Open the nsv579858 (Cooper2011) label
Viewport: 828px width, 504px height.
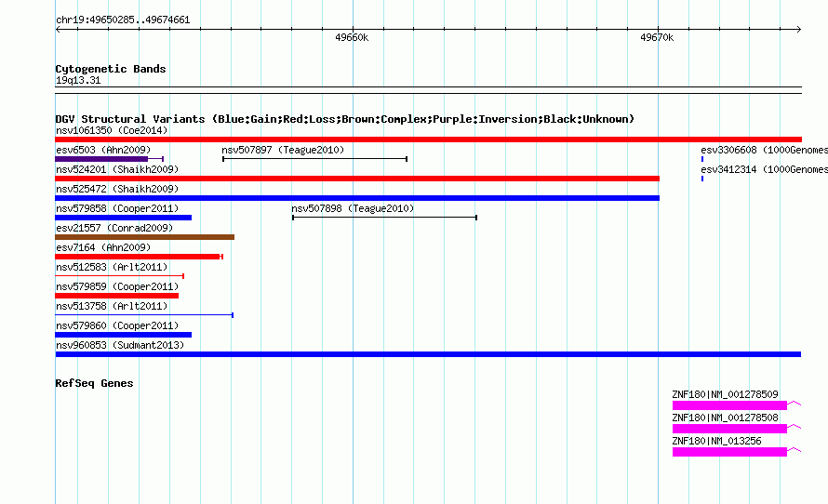[117, 208]
